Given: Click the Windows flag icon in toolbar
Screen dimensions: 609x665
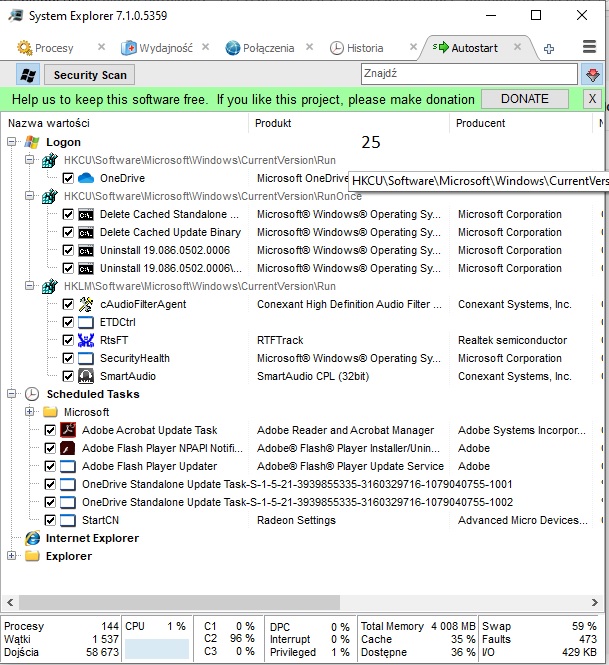Looking at the screenshot, I should click(x=28, y=75).
